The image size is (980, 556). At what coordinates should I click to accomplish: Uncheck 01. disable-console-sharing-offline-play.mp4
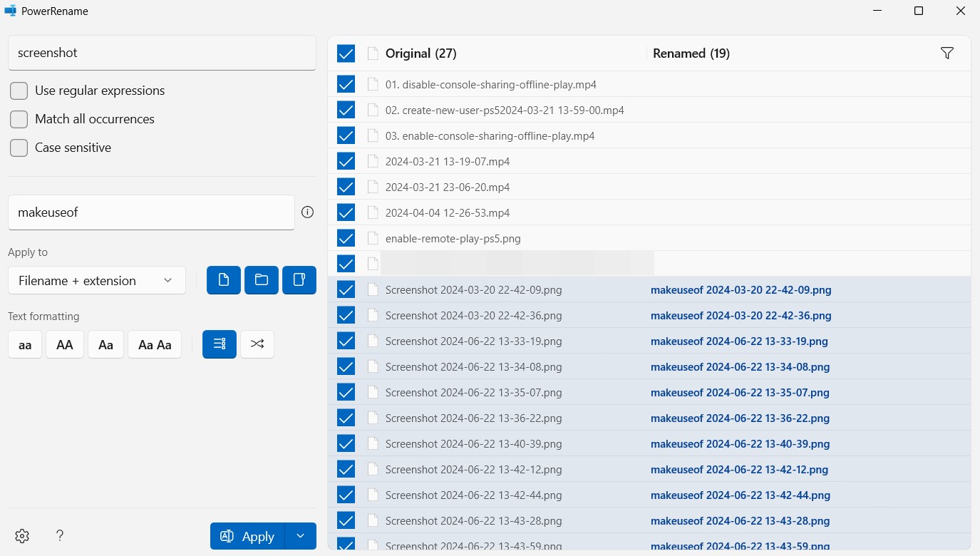(346, 84)
